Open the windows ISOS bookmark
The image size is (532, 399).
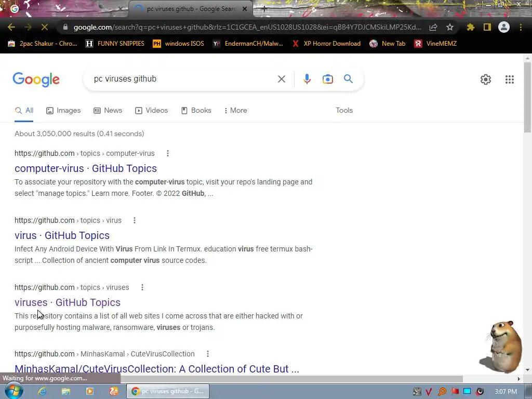[x=179, y=44]
